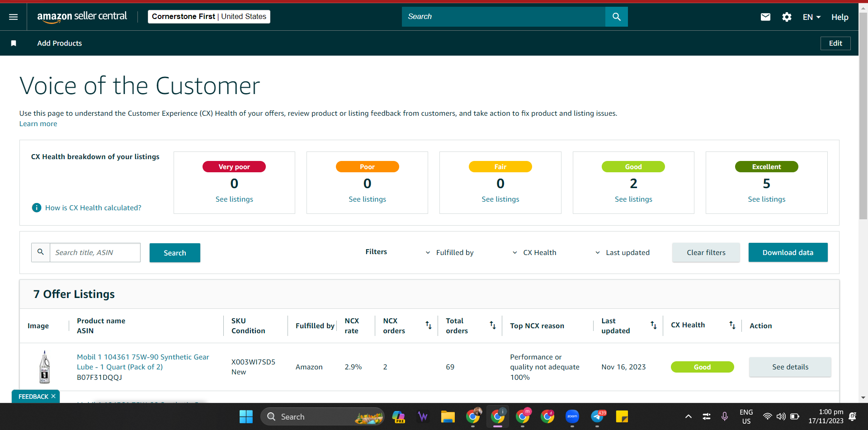Click the battery icon in system tray
The image size is (868, 430).
point(794,416)
